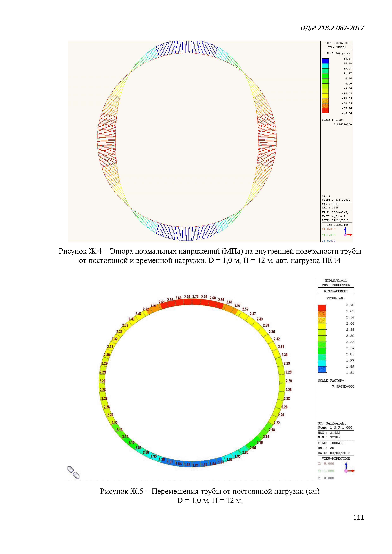392x554 pixels.
Task: Click "DATE: 03/03/2012" entry
Action: point(334,453)
